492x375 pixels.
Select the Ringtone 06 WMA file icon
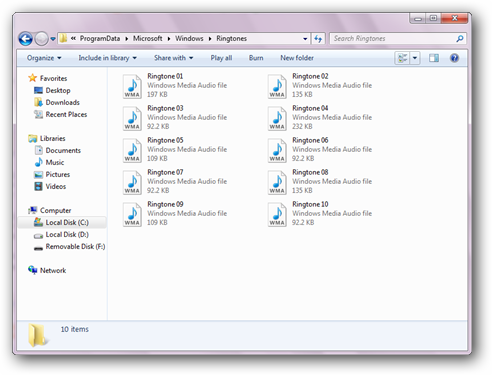coord(277,150)
